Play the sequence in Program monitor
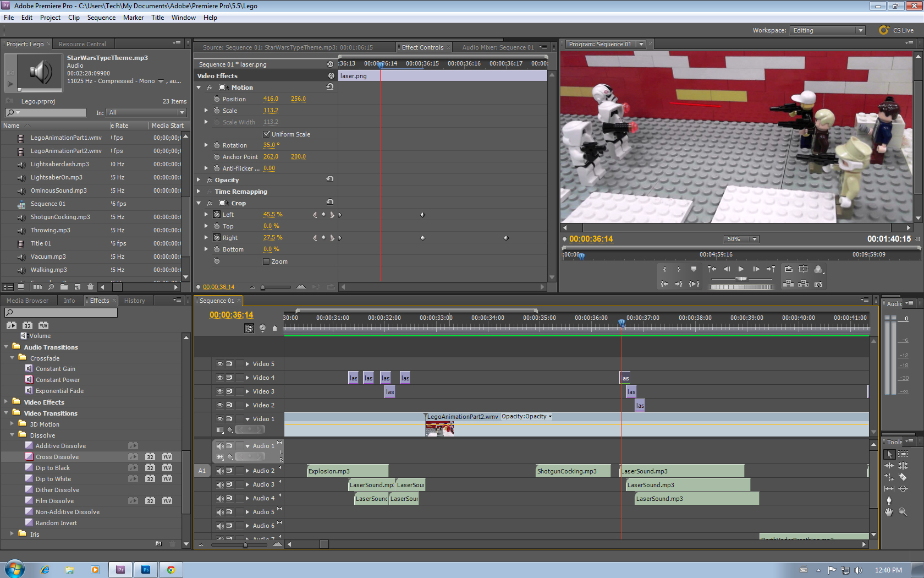Image resolution: width=924 pixels, height=578 pixels. point(741,269)
